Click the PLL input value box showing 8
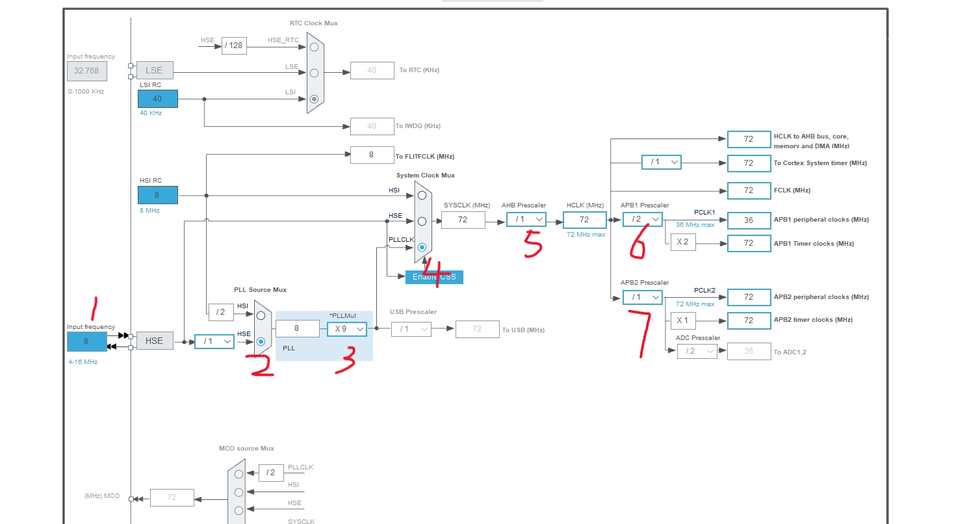980x524 pixels. point(297,329)
